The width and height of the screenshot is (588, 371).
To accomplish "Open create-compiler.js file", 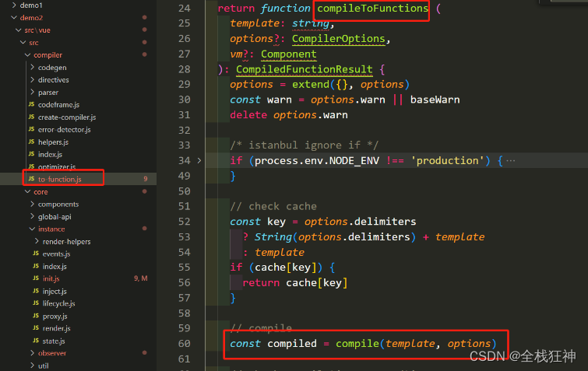I will 67,117.
